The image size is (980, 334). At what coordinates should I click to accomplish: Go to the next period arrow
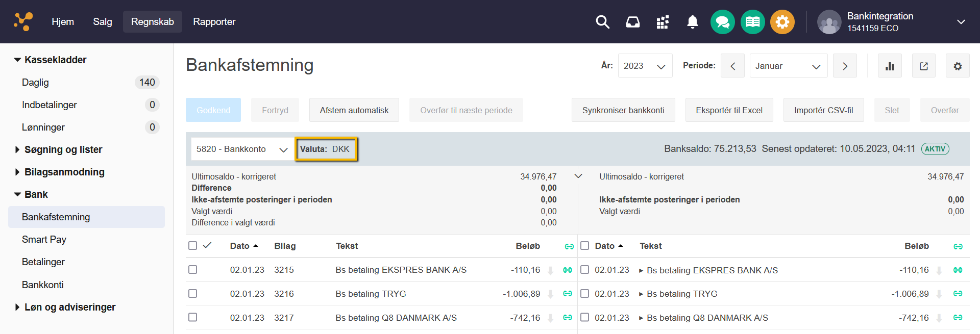tap(845, 66)
